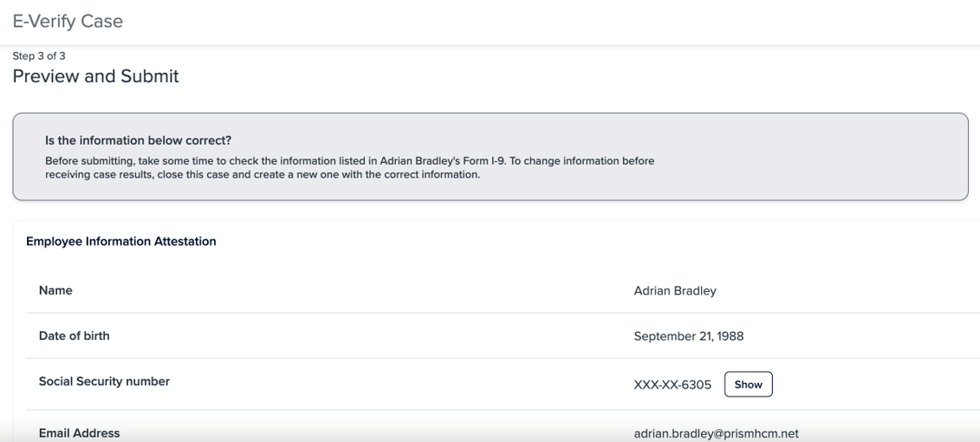This screenshot has width=980, height=442.
Task: Select the Name field label
Action: (x=55, y=290)
